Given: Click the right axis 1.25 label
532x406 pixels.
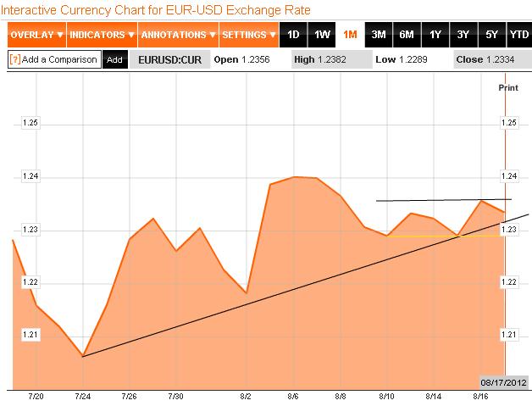Looking at the screenshot, I should tap(509, 123).
